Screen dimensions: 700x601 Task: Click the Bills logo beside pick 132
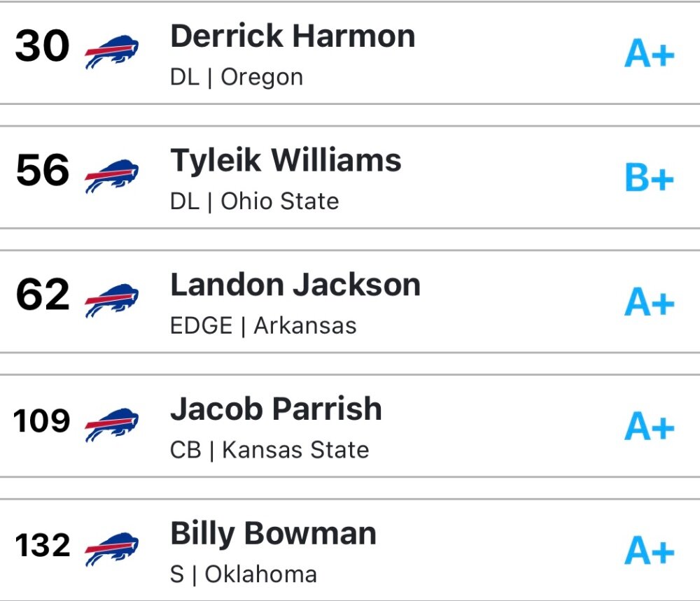pyautogui.click(x=111, y=549)
